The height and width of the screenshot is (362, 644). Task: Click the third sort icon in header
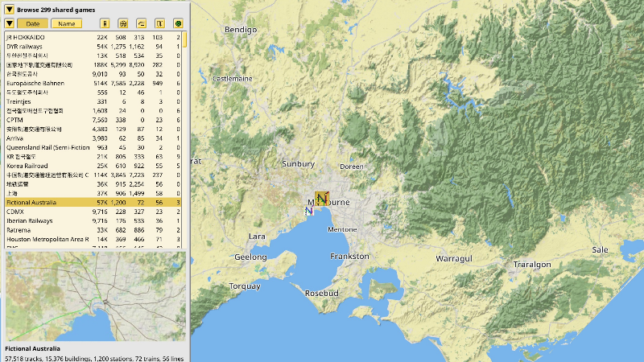click(141, 23)
